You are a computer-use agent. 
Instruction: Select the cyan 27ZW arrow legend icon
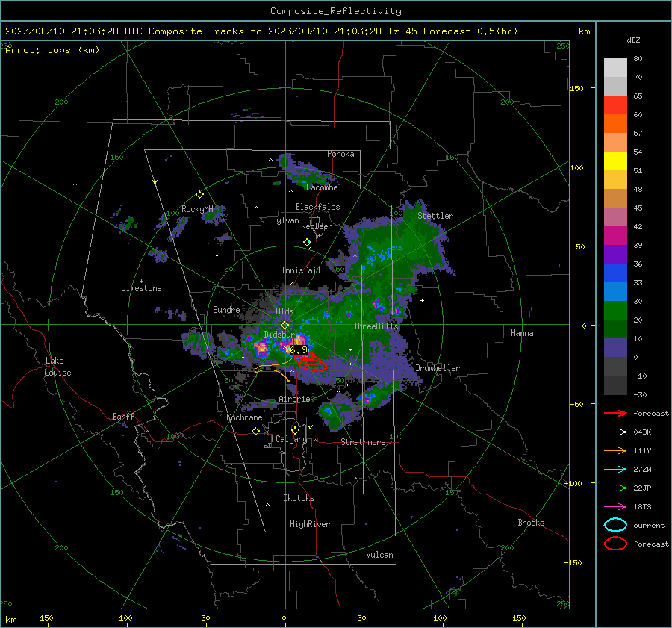pos(615,470)
